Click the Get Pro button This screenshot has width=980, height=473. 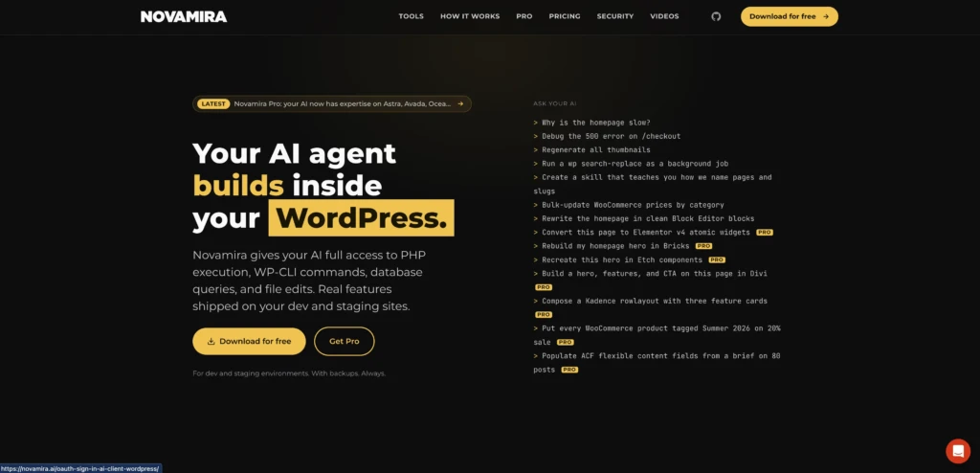[344, 342]
